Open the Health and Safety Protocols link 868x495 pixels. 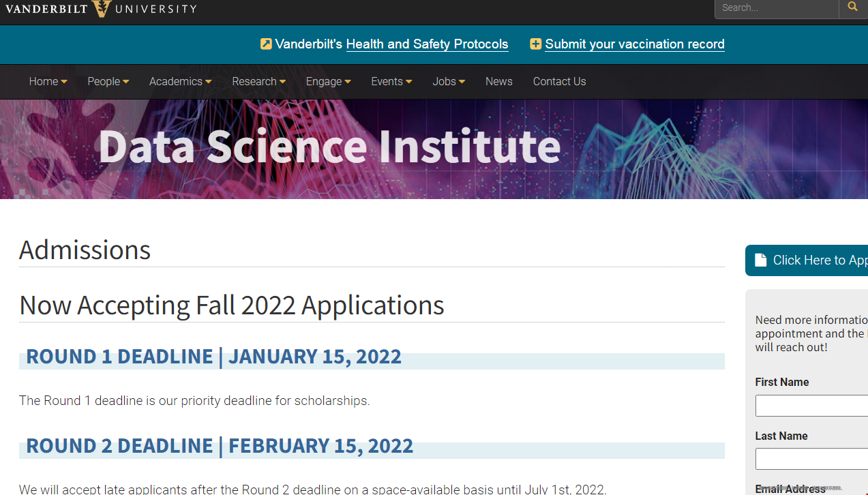[x=427, y=44]
